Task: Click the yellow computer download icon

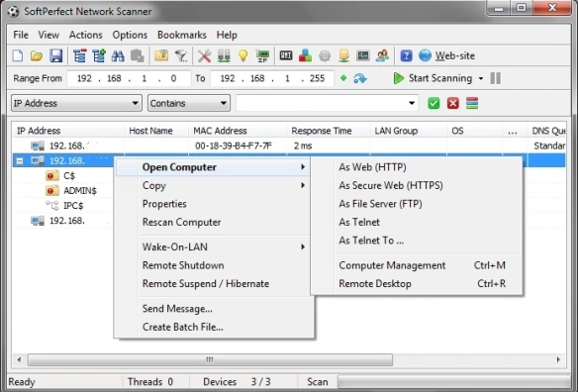Action: [343, 55]
